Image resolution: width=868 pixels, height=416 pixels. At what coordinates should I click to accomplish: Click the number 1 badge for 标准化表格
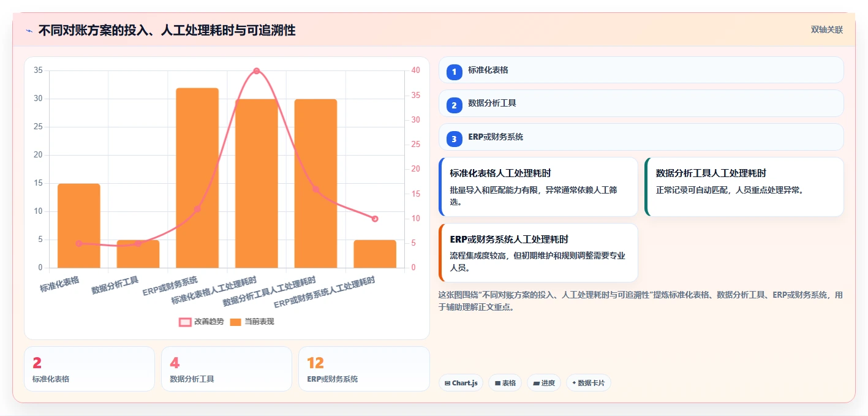coord(454,72)
